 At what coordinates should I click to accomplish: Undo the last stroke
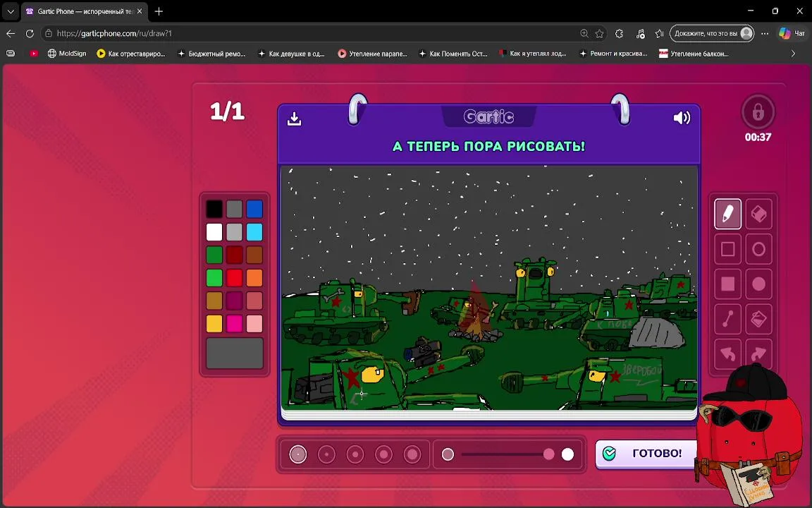tap(727, 353)
